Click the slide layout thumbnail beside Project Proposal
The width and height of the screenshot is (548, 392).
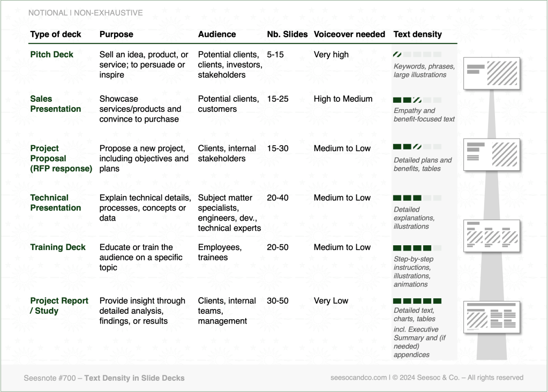tap(492, 155)
